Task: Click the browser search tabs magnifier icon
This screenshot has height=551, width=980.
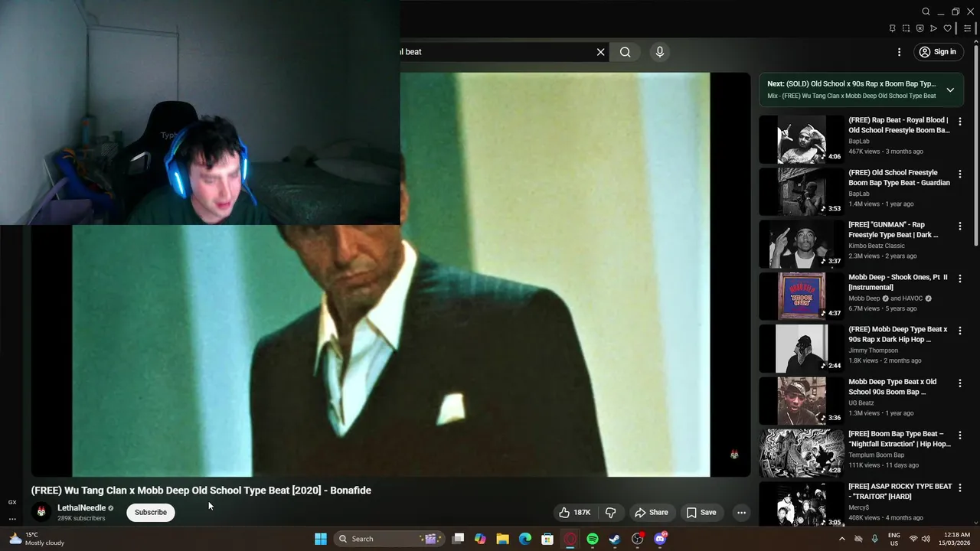Action: [926, 11]
